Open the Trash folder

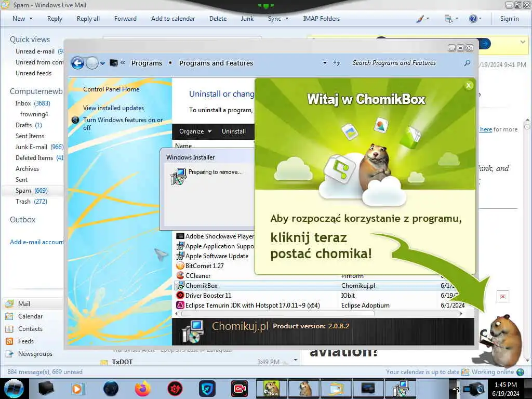[x=31, y=202]
